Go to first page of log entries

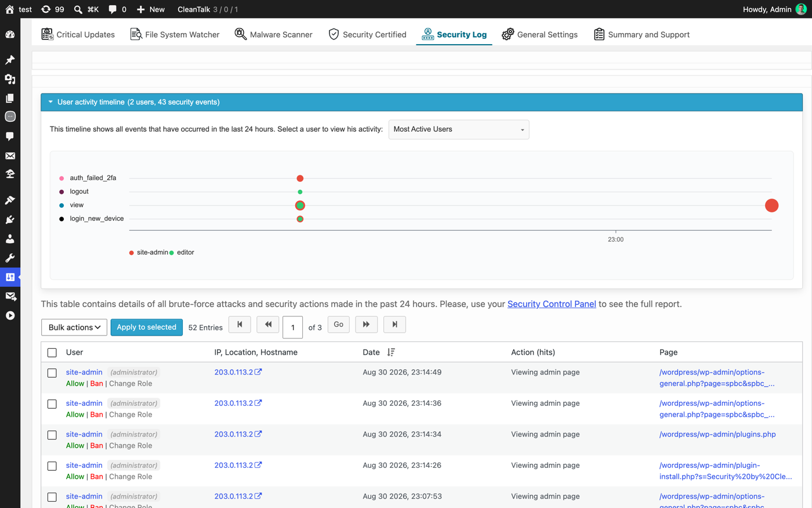point(240,325)
